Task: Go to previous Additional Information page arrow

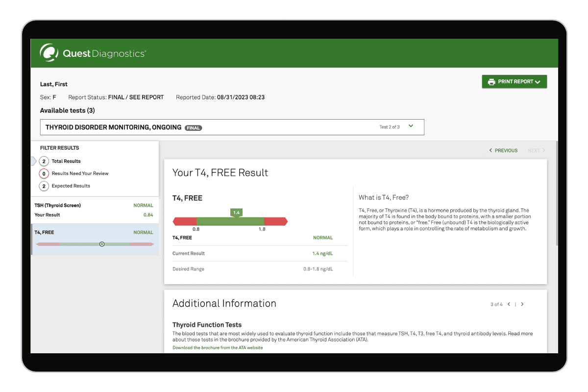Action: pyautogui.click(x=509, y=304)
